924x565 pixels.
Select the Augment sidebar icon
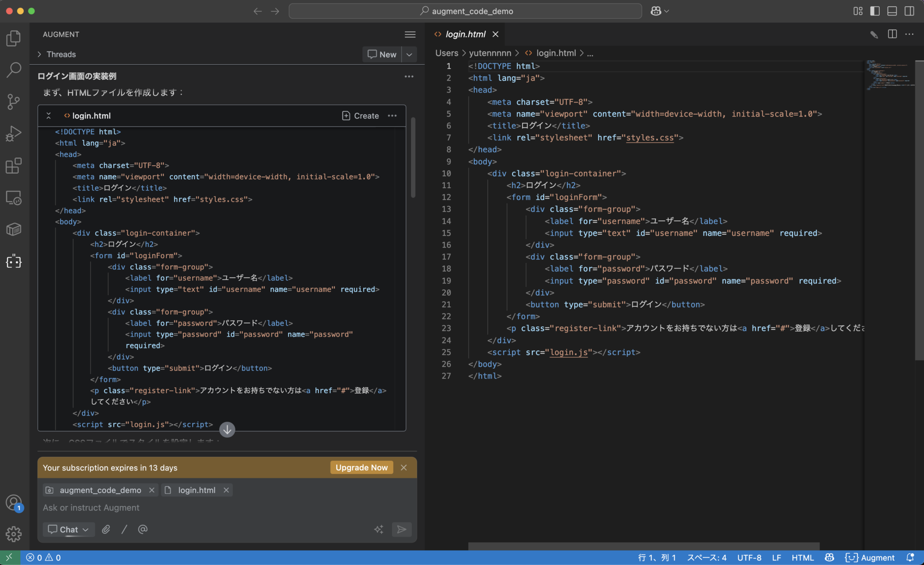point(14,262)
